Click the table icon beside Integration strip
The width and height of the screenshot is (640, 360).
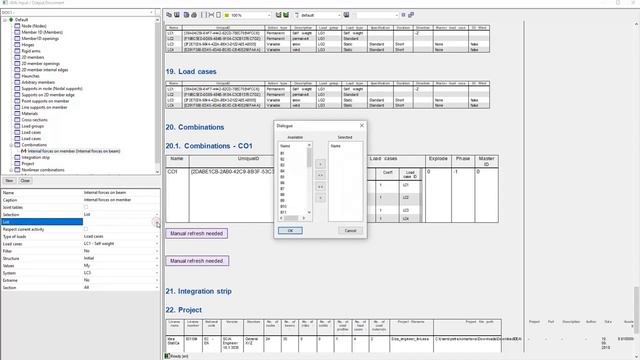17,157
